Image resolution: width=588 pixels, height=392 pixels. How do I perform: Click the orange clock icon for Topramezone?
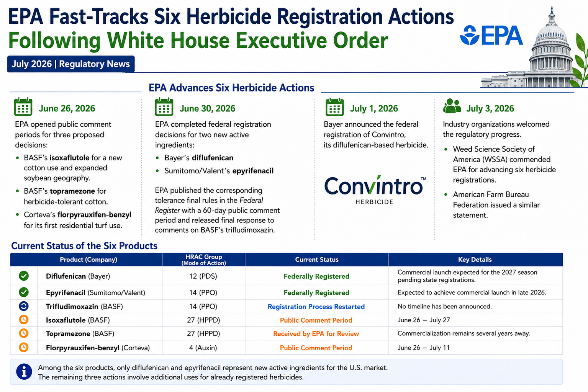tap(24, 333)
